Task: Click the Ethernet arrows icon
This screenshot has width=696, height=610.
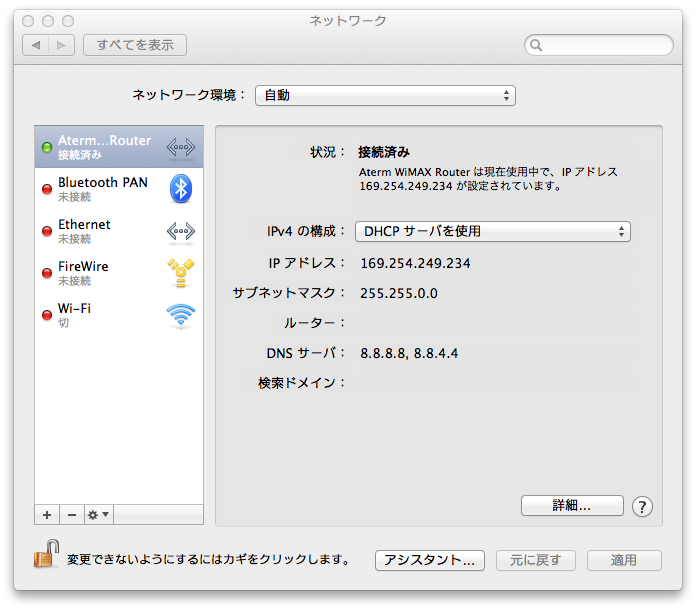Action: (181, 231)
